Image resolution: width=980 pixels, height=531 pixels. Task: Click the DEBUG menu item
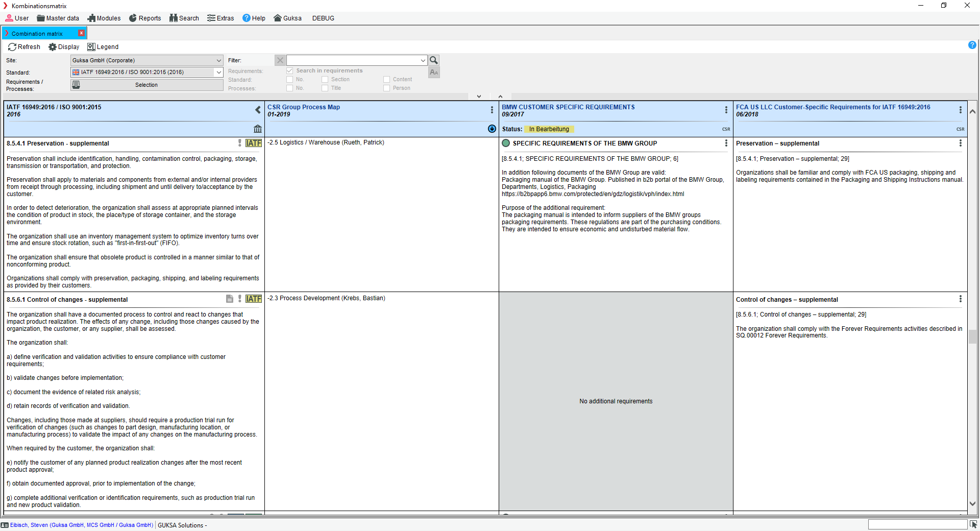click(323, 18)
